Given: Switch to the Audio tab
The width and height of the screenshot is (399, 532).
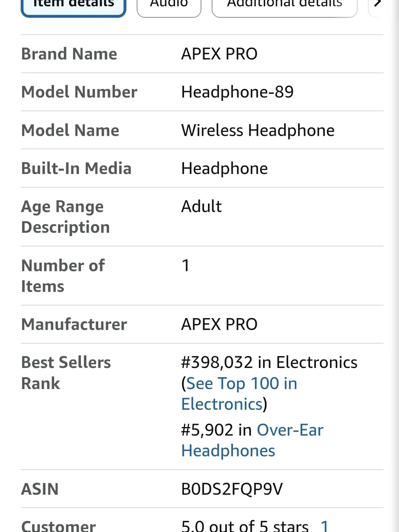Looking at the screenshot, I should (x=169, y=6).
